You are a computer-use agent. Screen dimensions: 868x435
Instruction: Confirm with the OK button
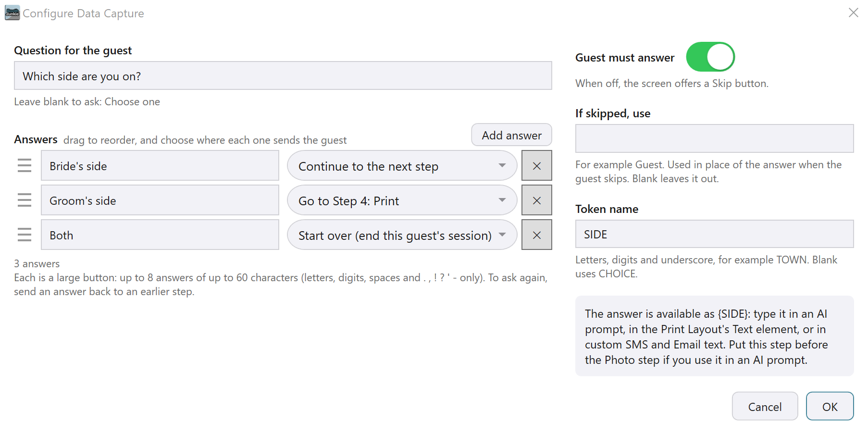[x=830, y=407]
